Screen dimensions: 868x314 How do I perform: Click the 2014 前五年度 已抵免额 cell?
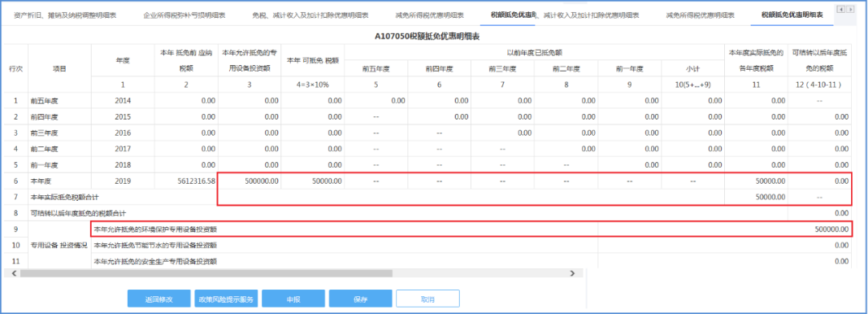[376, 100]
